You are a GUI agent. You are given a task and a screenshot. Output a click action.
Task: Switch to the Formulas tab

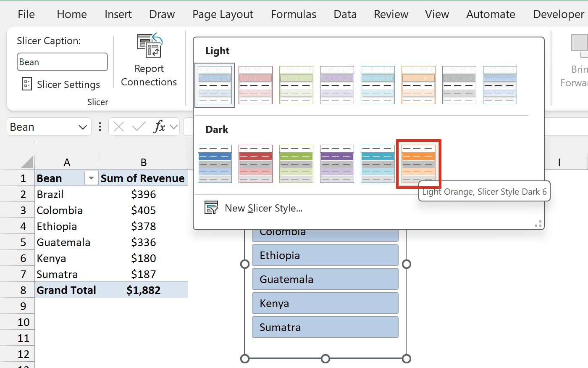click(x=294, y=14)
